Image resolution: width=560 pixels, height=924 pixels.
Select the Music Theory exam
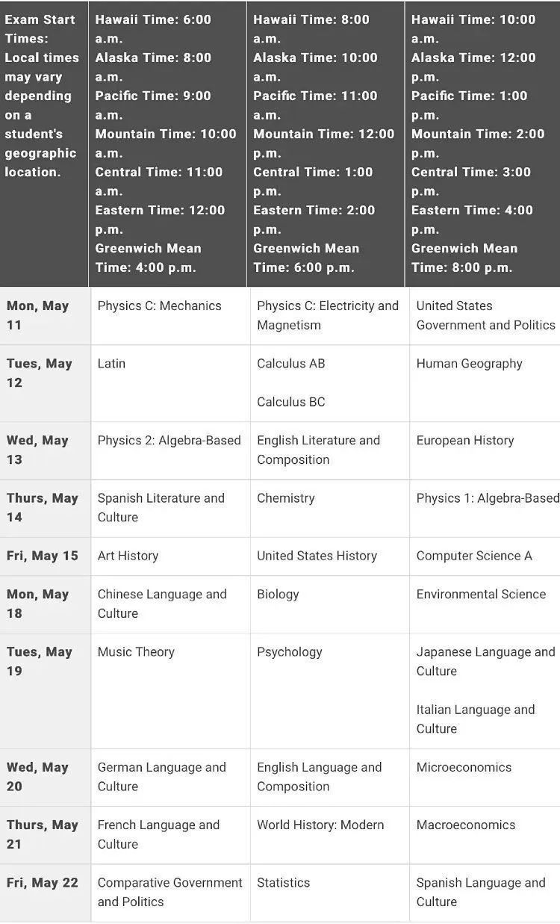[136, 652]
